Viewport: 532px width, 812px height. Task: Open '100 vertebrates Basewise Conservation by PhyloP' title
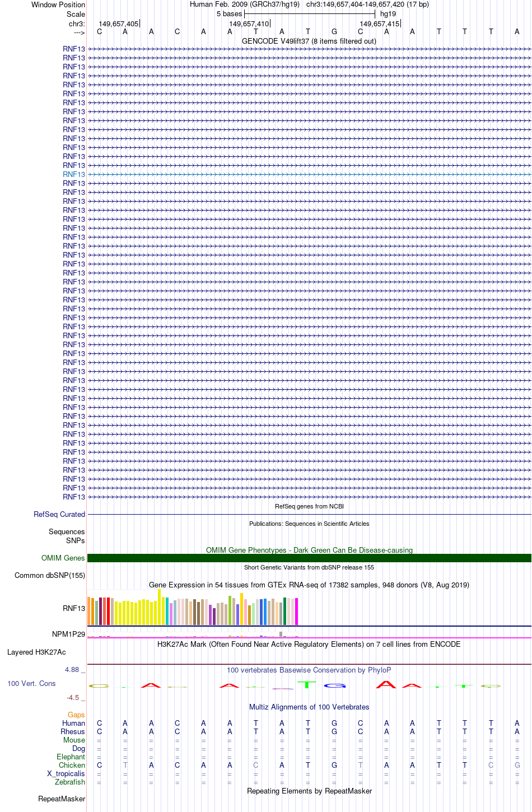pos(309,670)
